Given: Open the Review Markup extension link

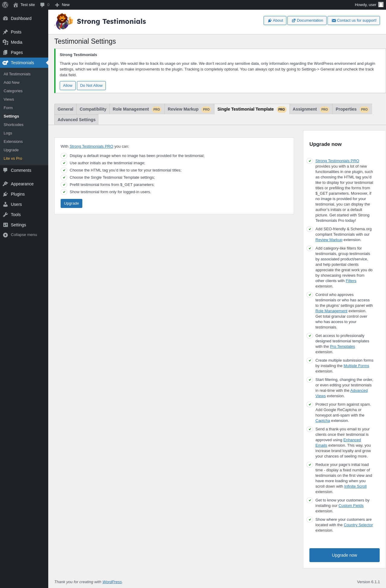Looking at the screenshot, I should click(329, 240).
